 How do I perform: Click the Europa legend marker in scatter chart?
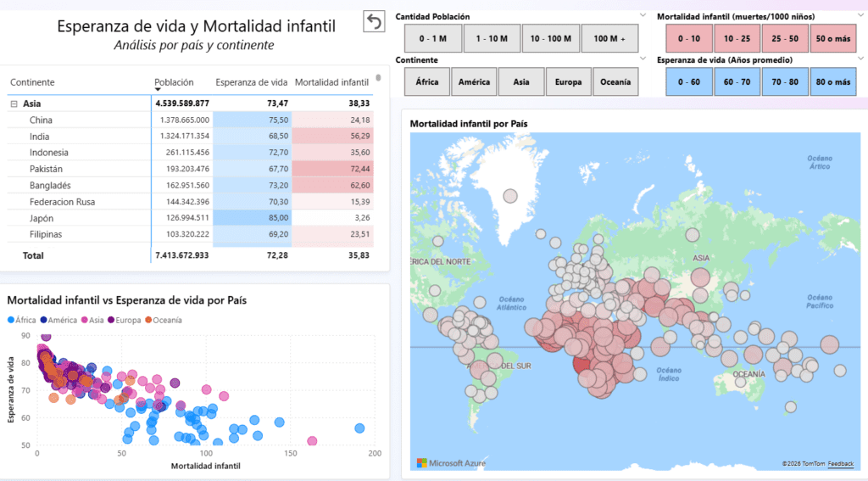coord(110,320)
